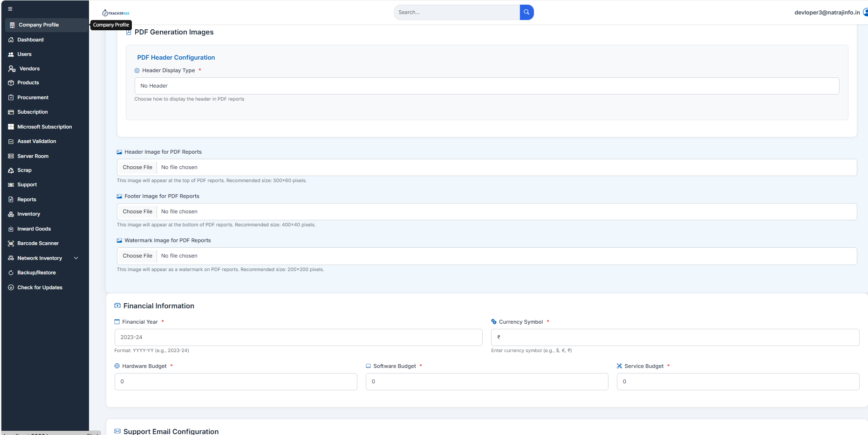Open the Vendors menu item
This screenshot has height=435, width=868.
[x=29, y=68]
